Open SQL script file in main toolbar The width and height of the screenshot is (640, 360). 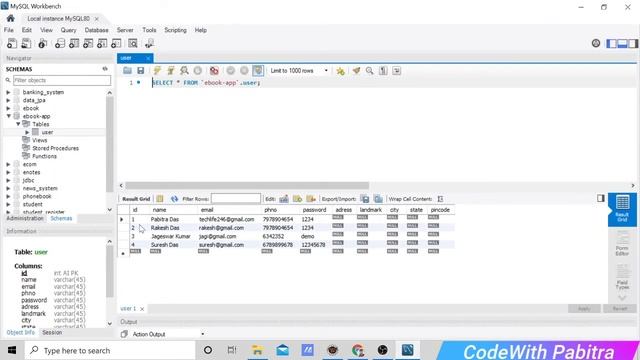click(x=26, y=43)
